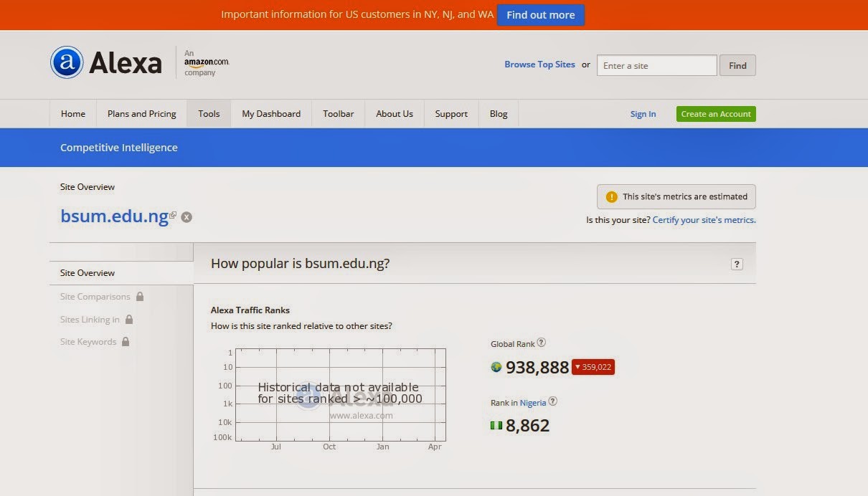
Task: Open external link icon beside bsum.edu.ng
Action: pos(173,214)
